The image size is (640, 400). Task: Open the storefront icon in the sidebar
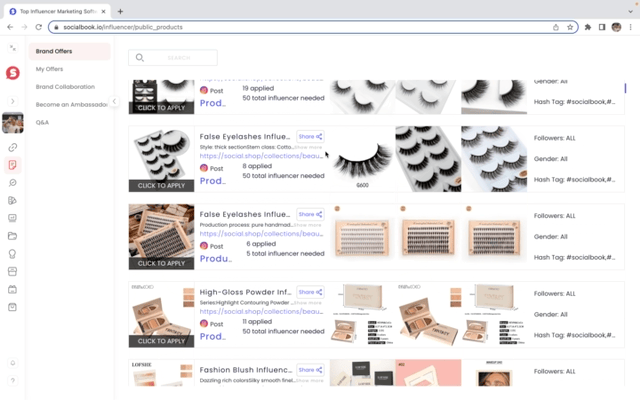(13, 271)
